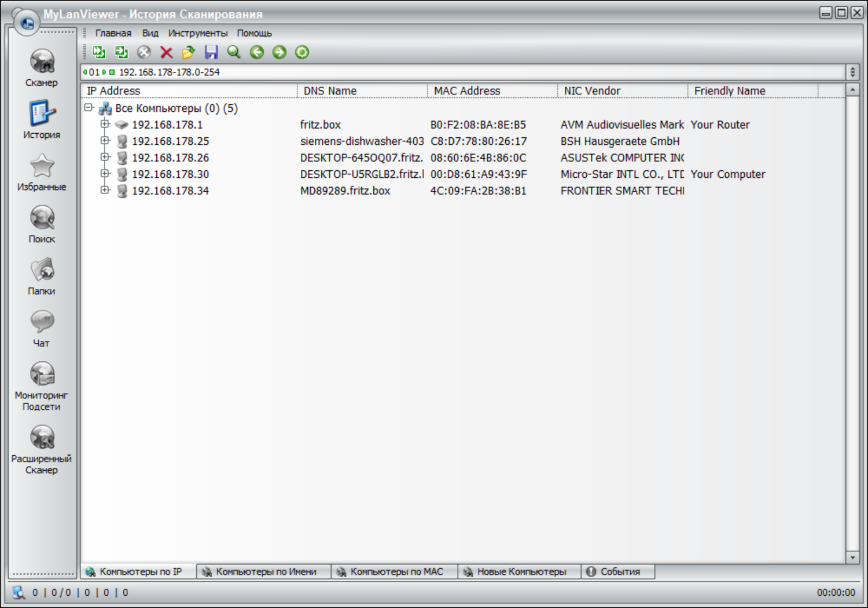Sort by the Friendly Name column header
Image resolution: width=868 pixels, height=608 pixels.
753,91
